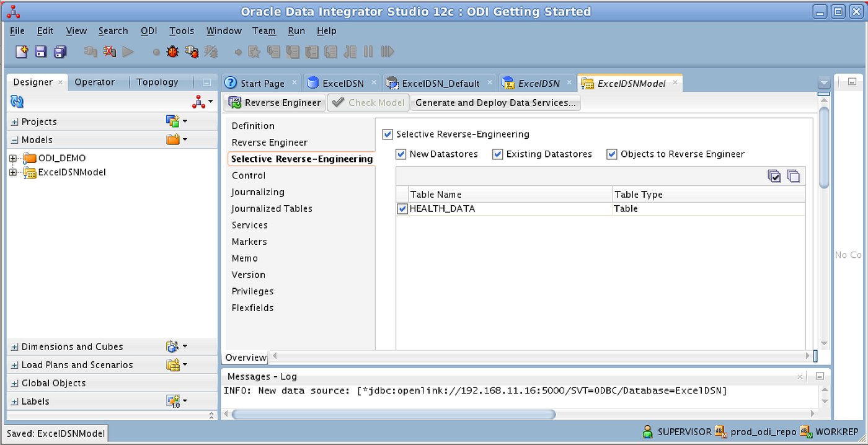This screenshot has height=445, width=868.
Task: Enable the Selective Reverse-Engineering checkbox
Action: click(x=387, y=134)
